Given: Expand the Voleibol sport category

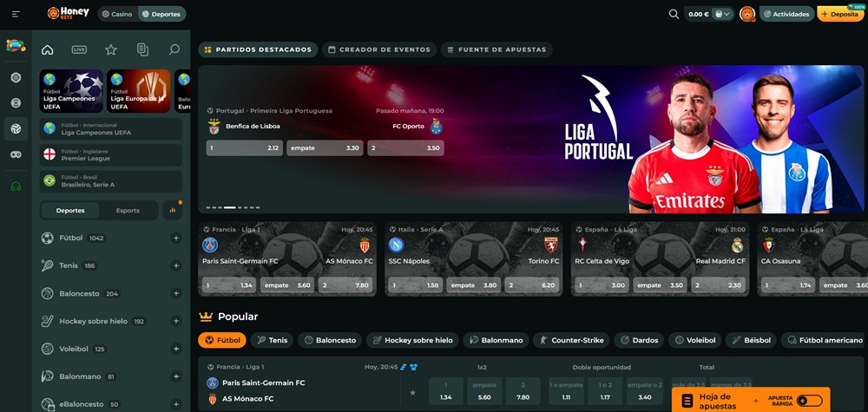Looking at the screenshot, I should [x=176, y=349].
